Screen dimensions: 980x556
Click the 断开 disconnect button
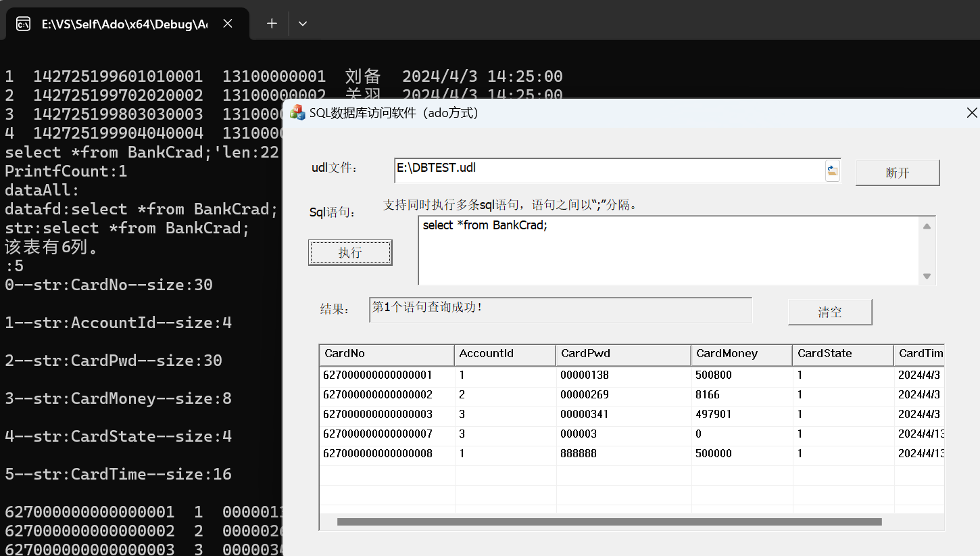coord(898,172)
